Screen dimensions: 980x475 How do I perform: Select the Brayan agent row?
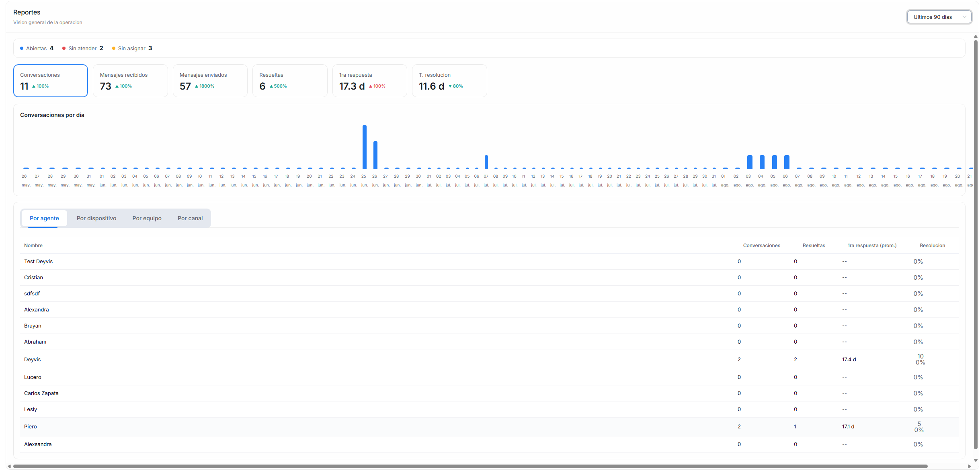coord(489,326)
